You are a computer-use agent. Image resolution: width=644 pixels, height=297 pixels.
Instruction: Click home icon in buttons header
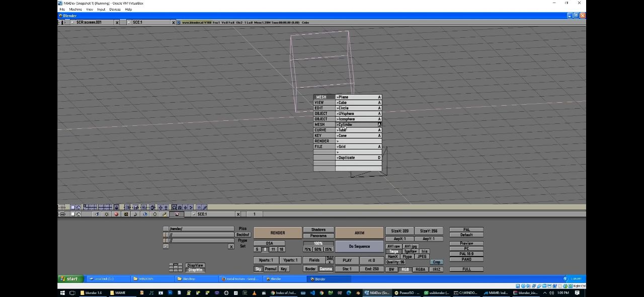point(78,214)
